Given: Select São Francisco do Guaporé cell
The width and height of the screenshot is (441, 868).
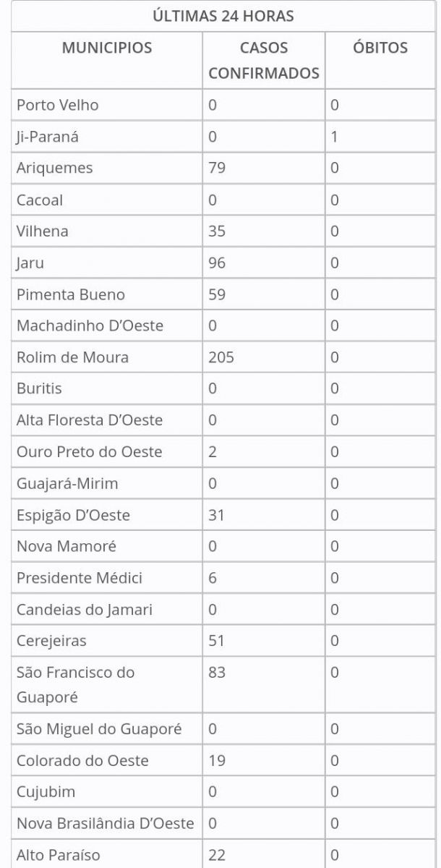Looking at the screenshot, I should click(76, 684).
